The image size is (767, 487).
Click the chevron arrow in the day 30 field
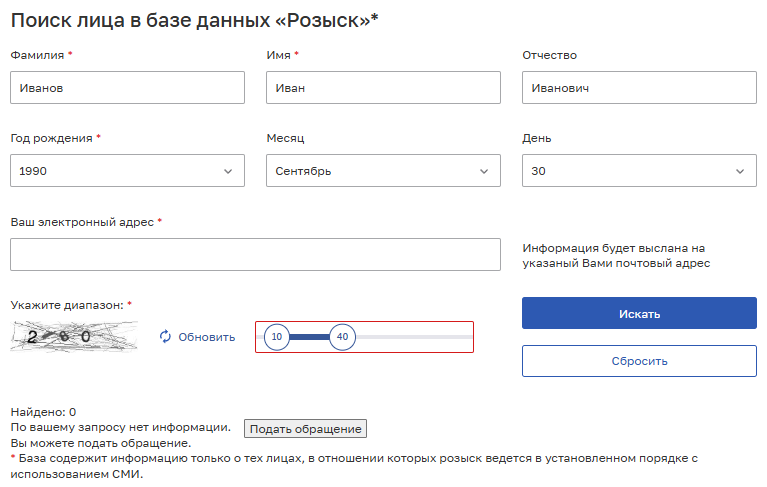740,171
